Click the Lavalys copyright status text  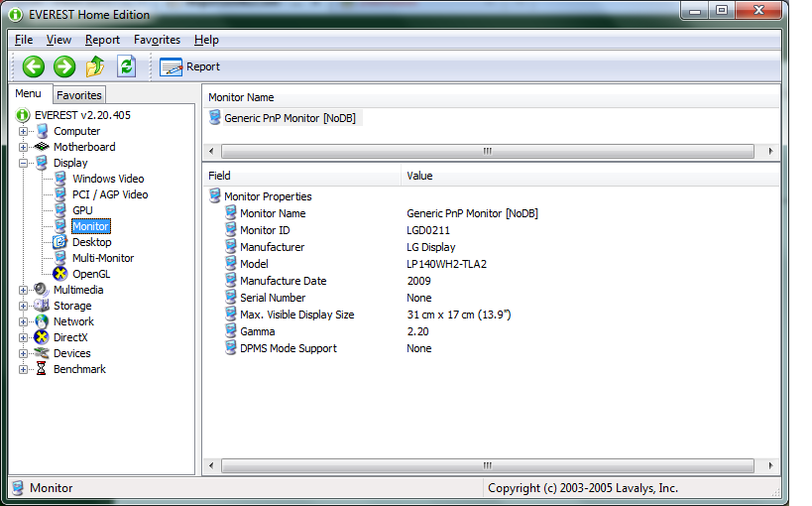coord(583,488)
